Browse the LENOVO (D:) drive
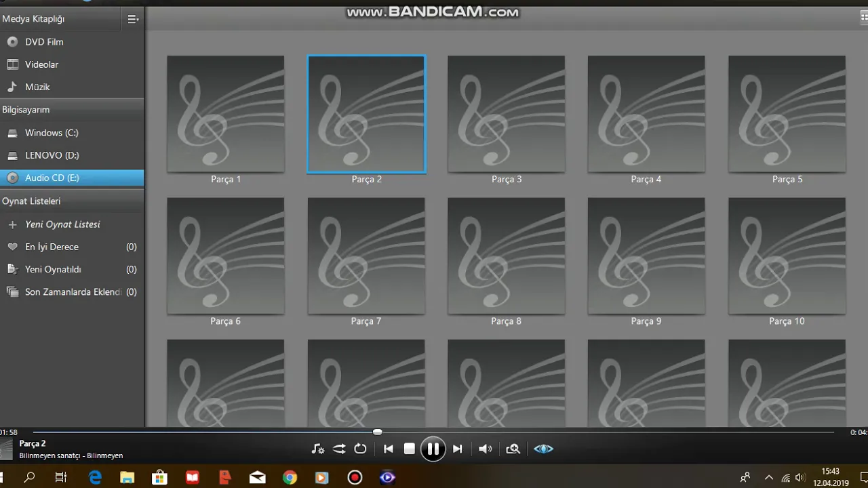This screenshot has height=488, width=868. coord(72,155)
